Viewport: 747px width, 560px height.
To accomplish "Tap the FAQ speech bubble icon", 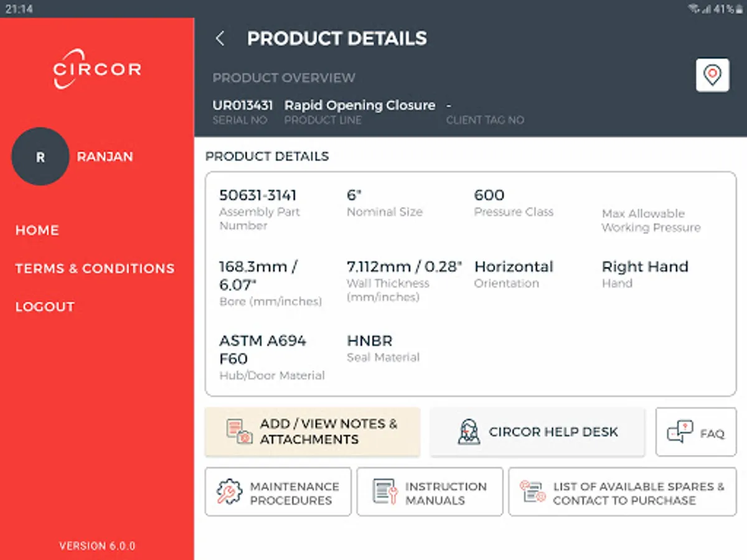I will (680, 432).
